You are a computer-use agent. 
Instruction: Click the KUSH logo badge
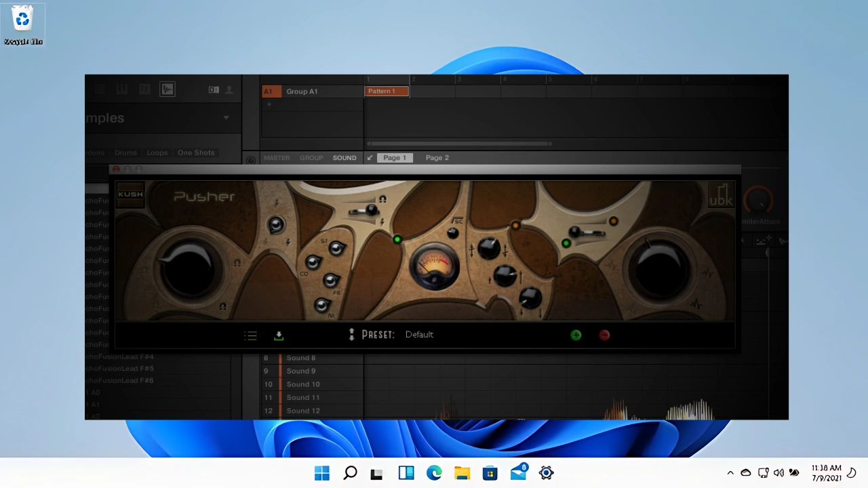130,195
